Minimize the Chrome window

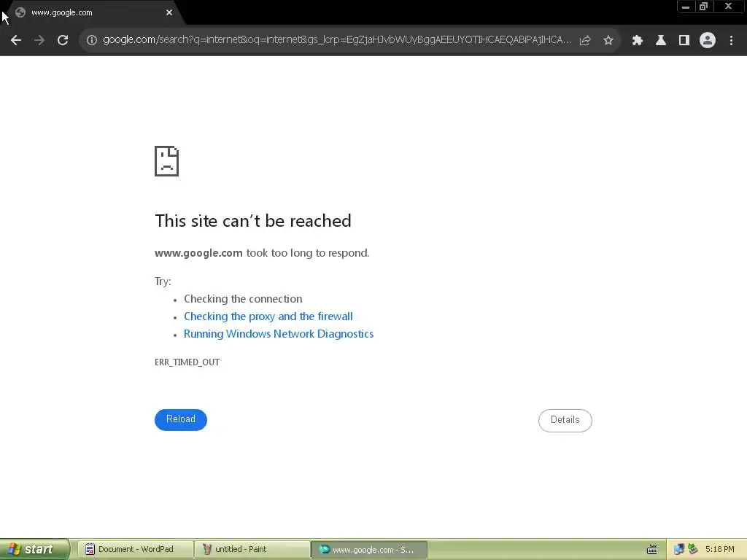click(686, 7)
